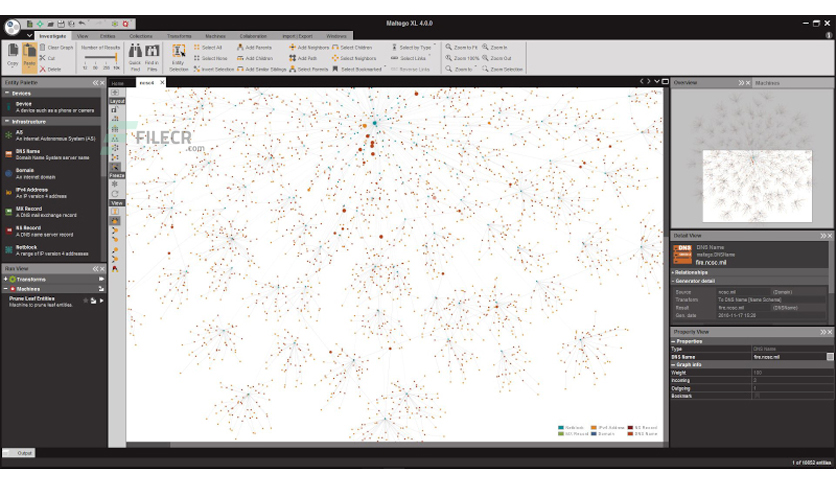
Task: Choose the Device entity in palette
Action: click(51, 107)
